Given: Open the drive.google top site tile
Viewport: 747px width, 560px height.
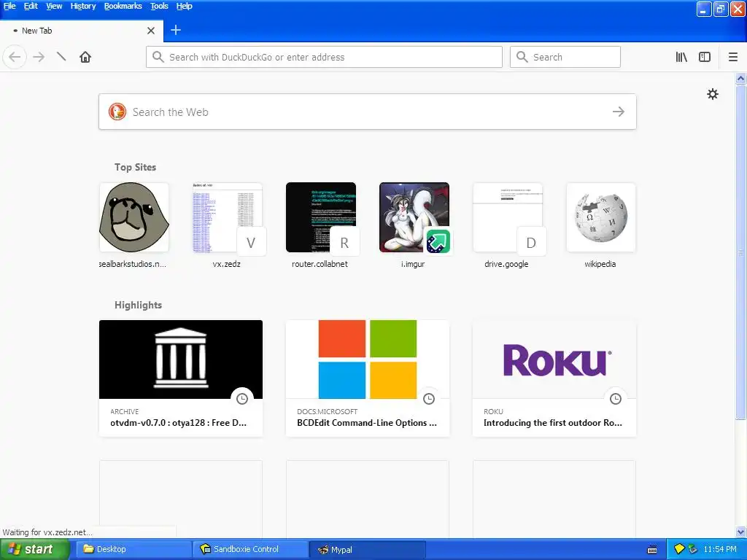Looking at the screenshot, I should pyautogui.click(x=508, y=217).
